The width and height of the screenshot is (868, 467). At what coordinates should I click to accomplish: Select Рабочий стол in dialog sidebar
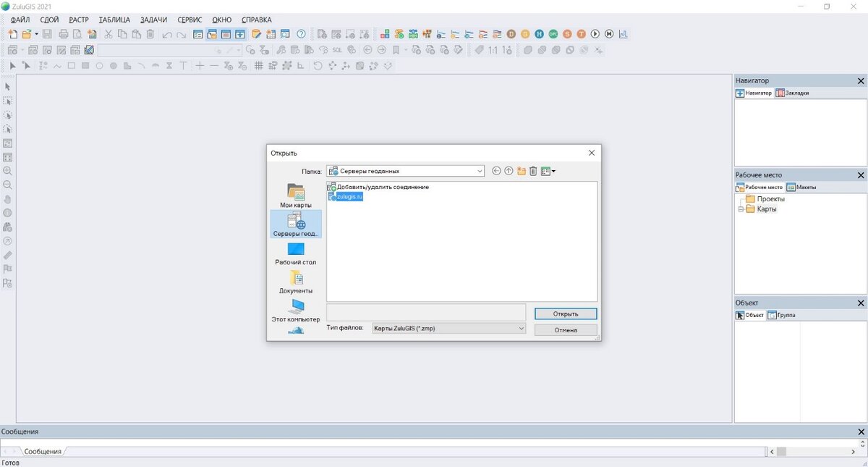[x=296, y=253]
